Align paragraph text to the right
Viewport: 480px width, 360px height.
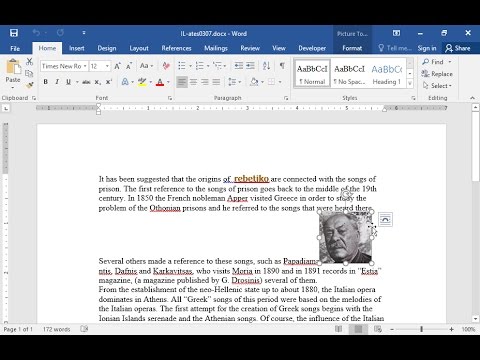click(x=205, y=82)
